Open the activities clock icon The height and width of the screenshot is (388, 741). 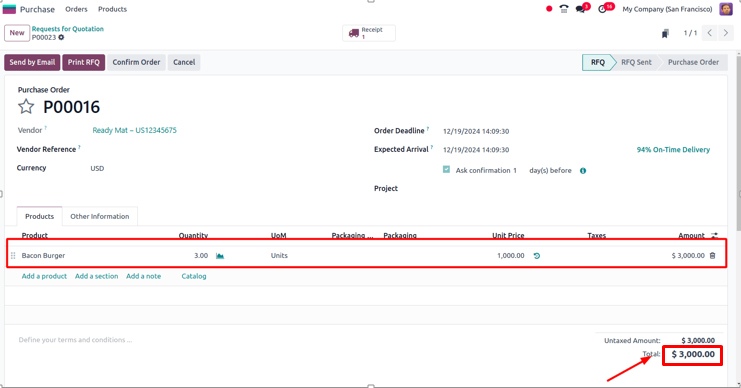(602, 9)
